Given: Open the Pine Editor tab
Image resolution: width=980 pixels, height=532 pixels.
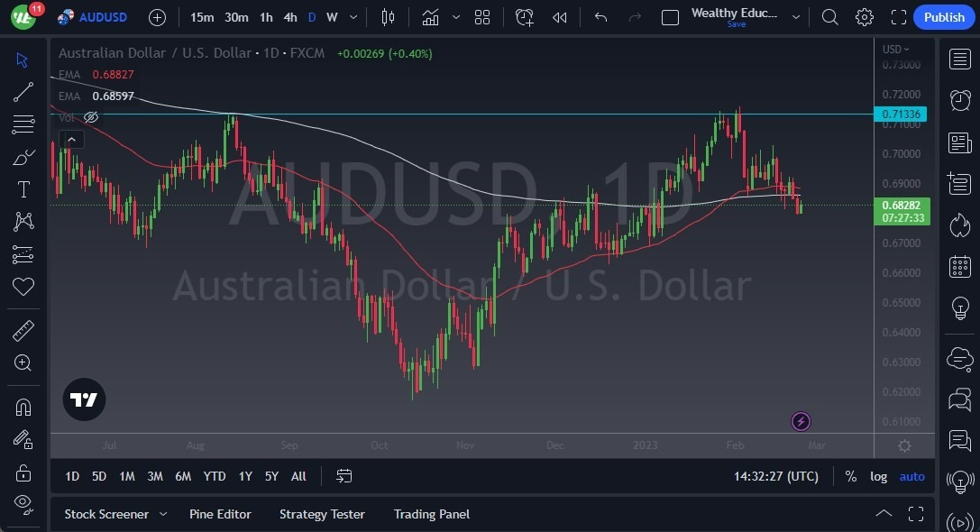Looking at the screenshot, I should 220,514.
